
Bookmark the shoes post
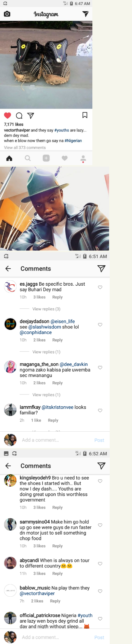(x=85, y=115)
